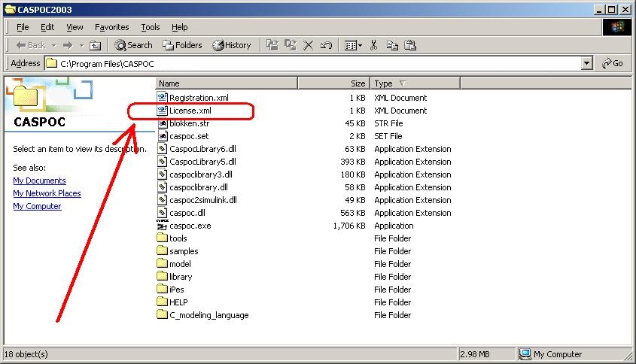636x364 pixels.
Task: Select the library folder icon
Action: point(163,276)
